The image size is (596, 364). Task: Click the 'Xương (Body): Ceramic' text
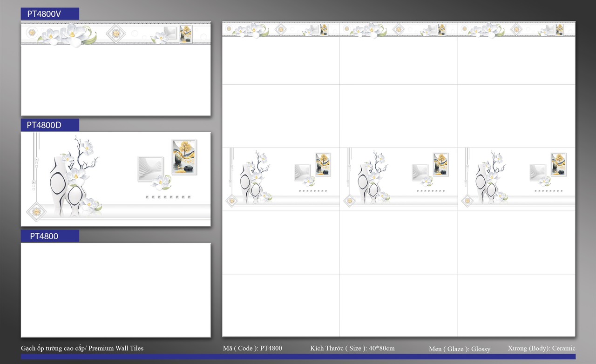click(541, 348)
